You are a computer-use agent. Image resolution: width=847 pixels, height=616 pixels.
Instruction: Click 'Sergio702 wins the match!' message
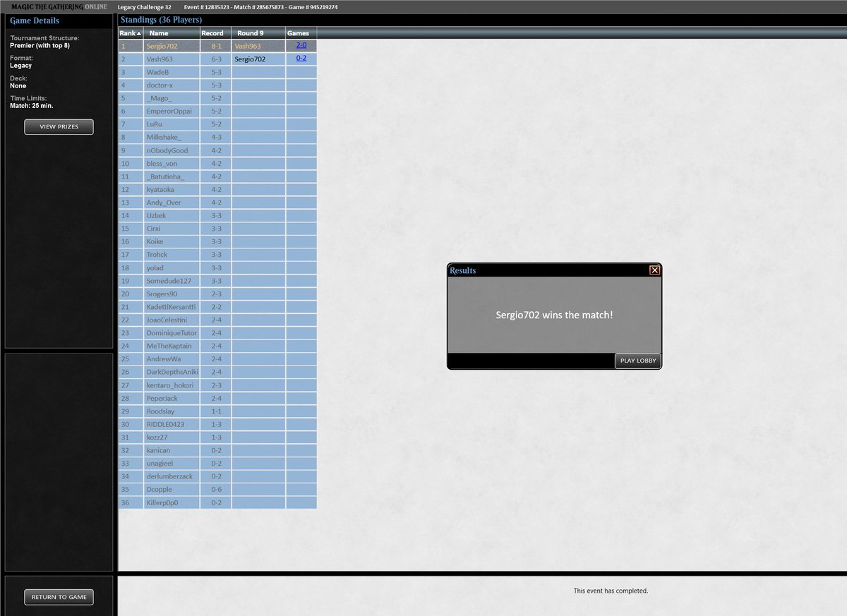pos(554,315)
